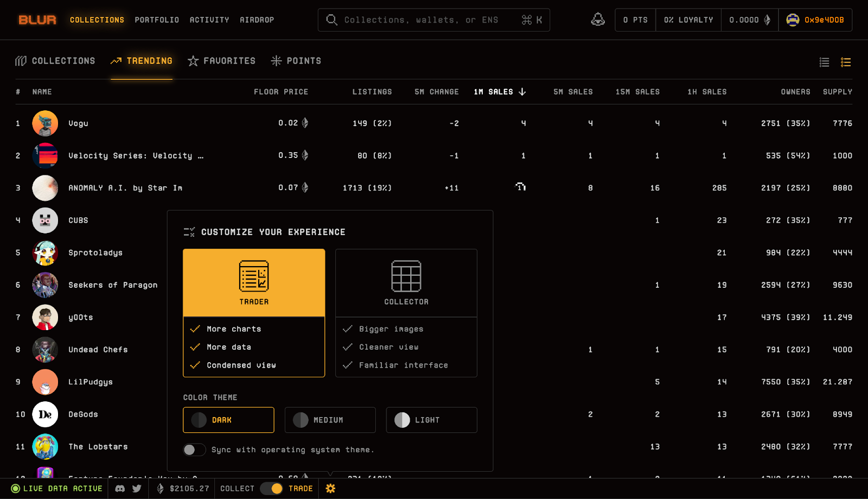This screenshot has width=868, height=499.
Task: Click Sprotoladys collection avatar
Action: point(45,252)
